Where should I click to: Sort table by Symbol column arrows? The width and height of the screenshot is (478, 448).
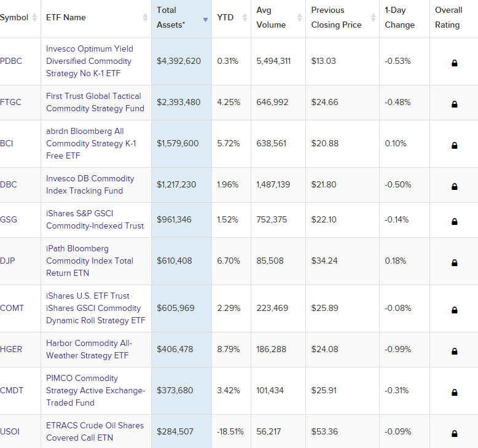pos(35,18)
